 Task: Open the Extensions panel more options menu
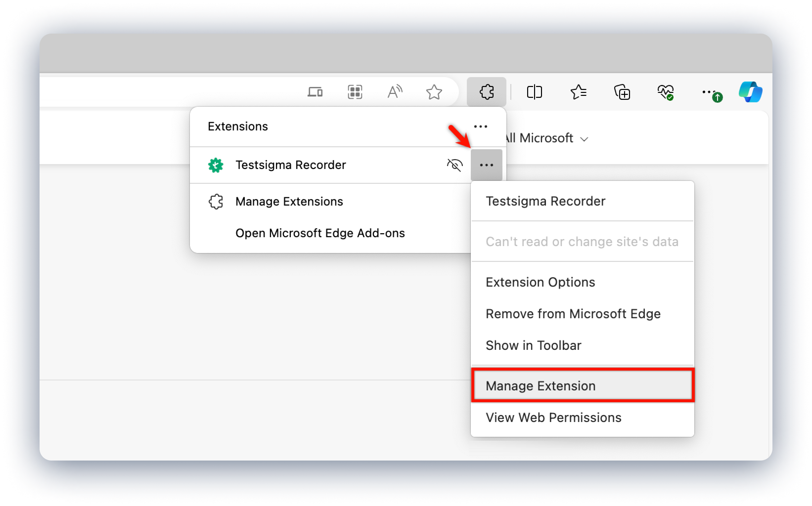click(x=480, y=126)
